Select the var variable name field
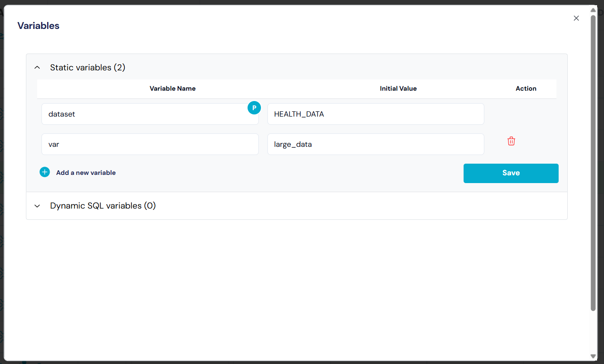This screenshot has width=604, height=364. click(149, 144)
